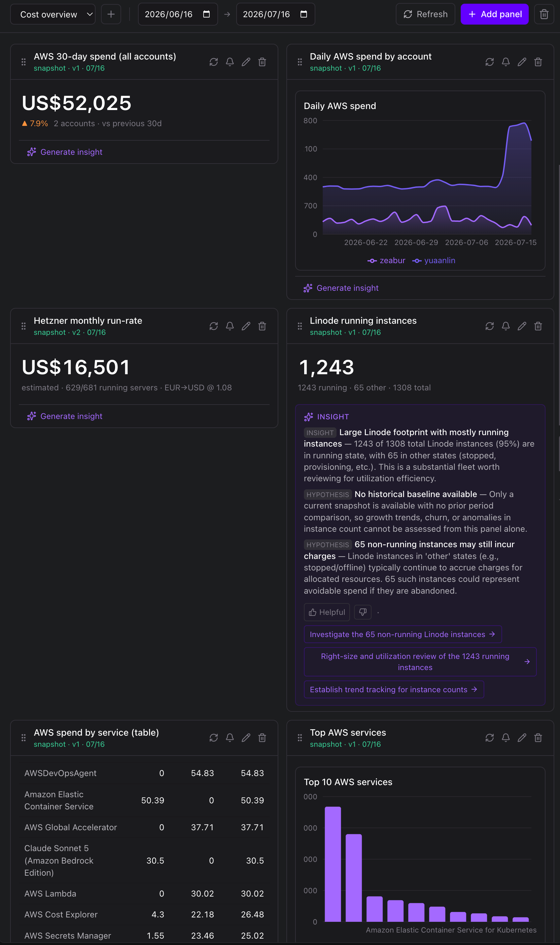
Task: Click the US$52,025 total spend value
Action: tap(77, 103)
